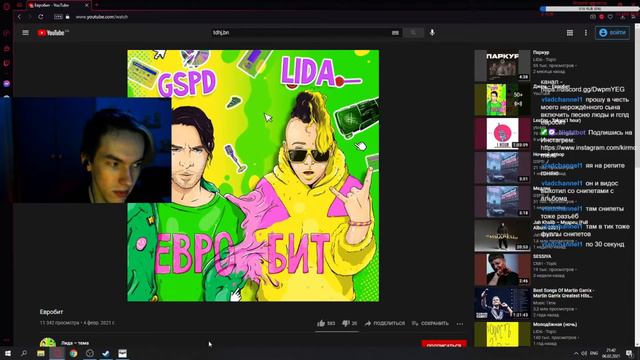640x360 pixels.
Task: Open Windows notification center icon
Action: click(x=629, y=353)
